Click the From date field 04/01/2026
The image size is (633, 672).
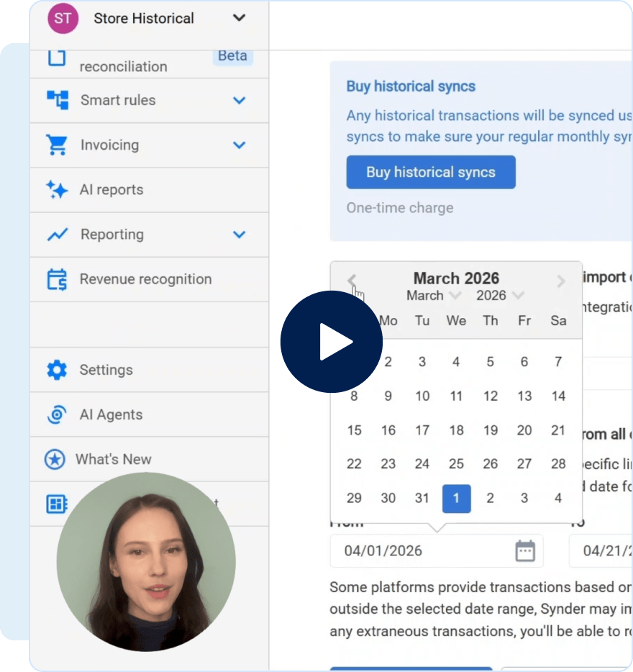click(437, 550)
